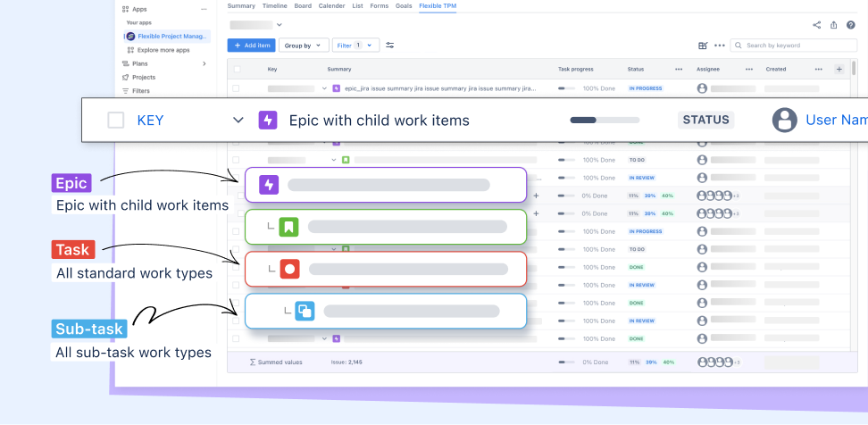The height and width of the screenshot is (425, 868).
Task: Switch to the Timeline tab
Action: click(274, 5)
